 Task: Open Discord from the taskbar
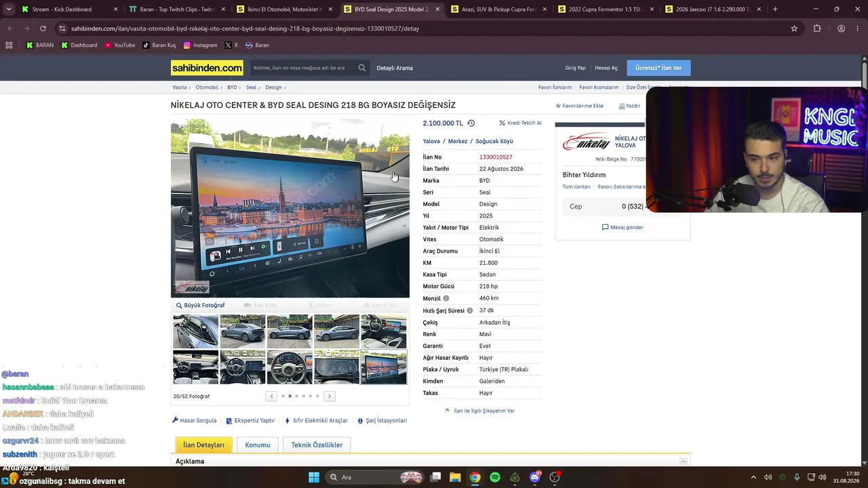click(535, 477)
